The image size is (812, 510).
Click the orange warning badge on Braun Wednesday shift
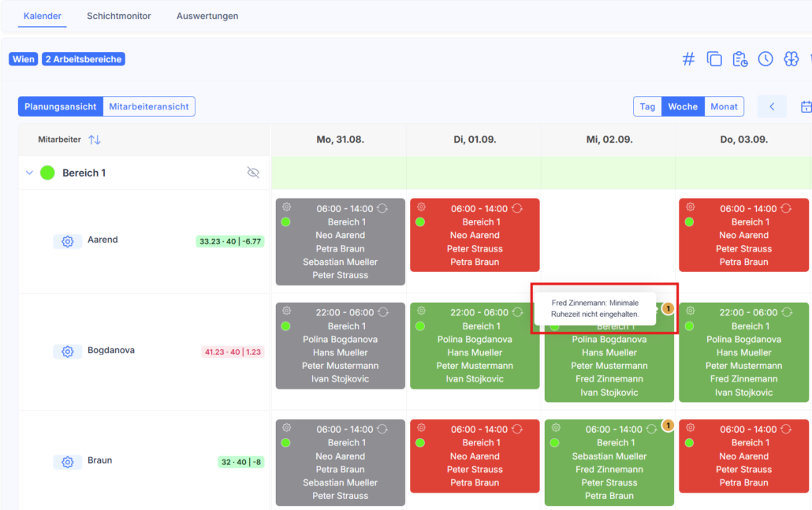point(668,426)
